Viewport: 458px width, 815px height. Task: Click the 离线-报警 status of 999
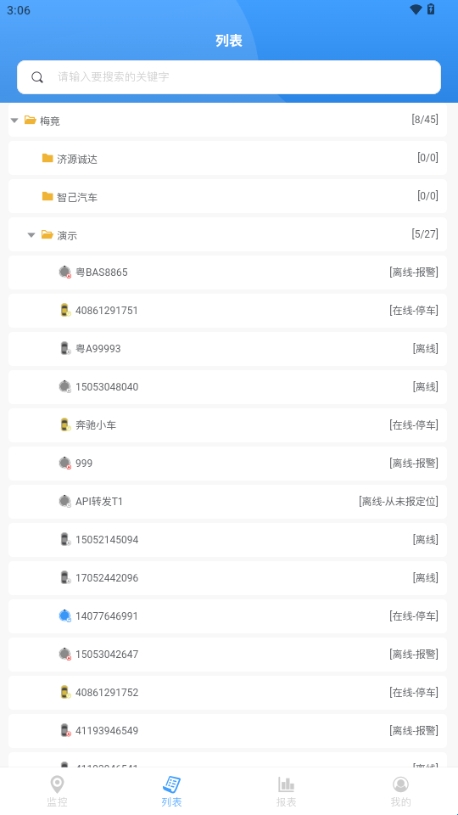(x=414, y=463)
